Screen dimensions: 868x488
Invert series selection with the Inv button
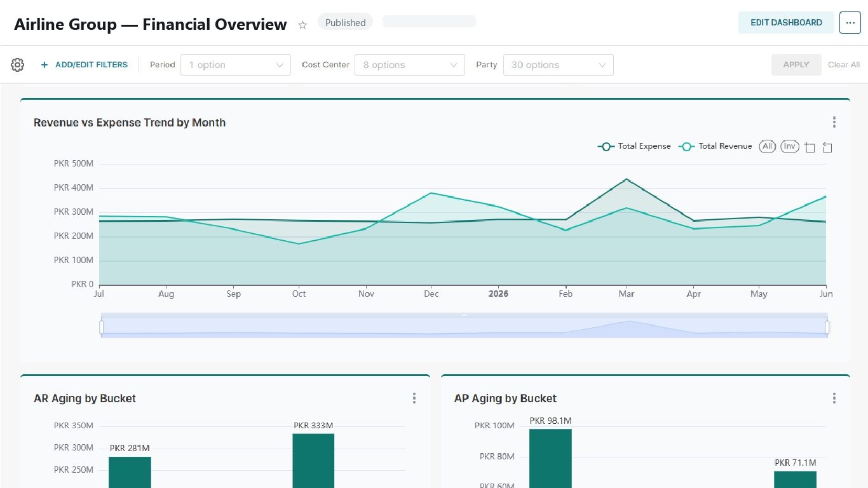point(789,146)
